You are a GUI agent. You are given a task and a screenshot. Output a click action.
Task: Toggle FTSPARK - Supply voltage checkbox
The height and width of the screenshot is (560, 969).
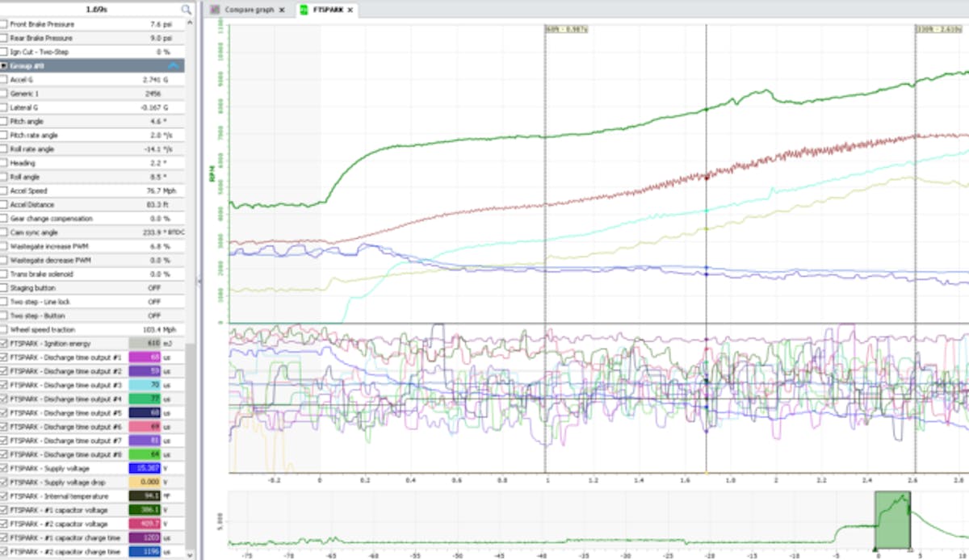point(4,469)
